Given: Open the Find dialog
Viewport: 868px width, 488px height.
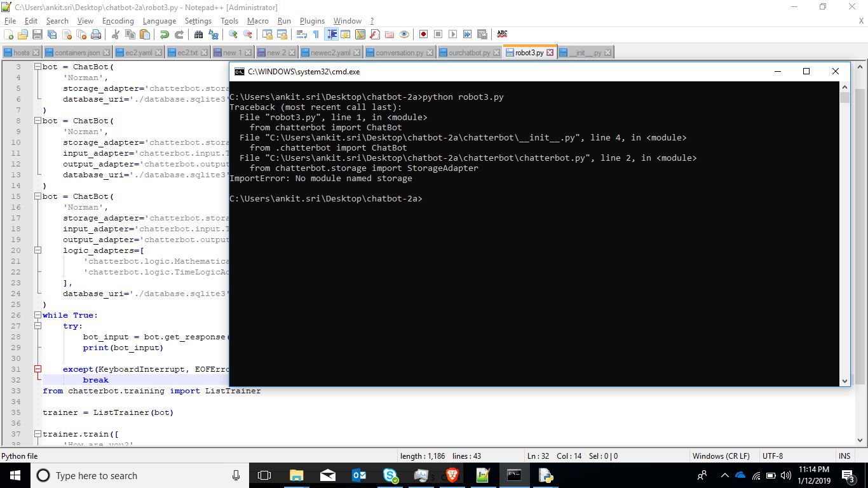Looking at the screenshot, I should click(198, 34).
